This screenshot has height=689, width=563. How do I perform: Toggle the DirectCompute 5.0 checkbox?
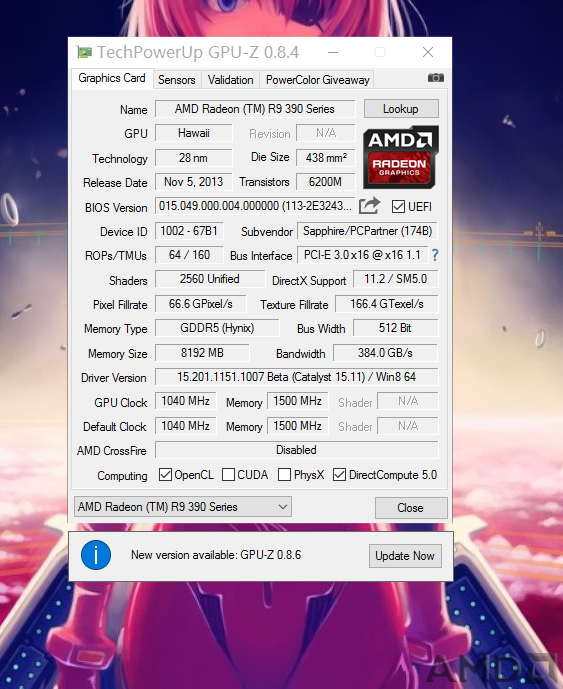coord(339,475)
